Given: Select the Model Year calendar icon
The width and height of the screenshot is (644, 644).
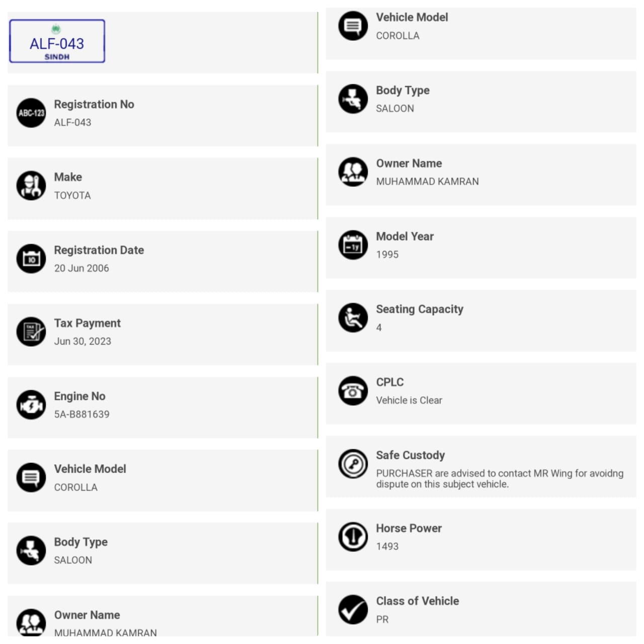Looking at the screenshot, I should (x=353, y=245).
